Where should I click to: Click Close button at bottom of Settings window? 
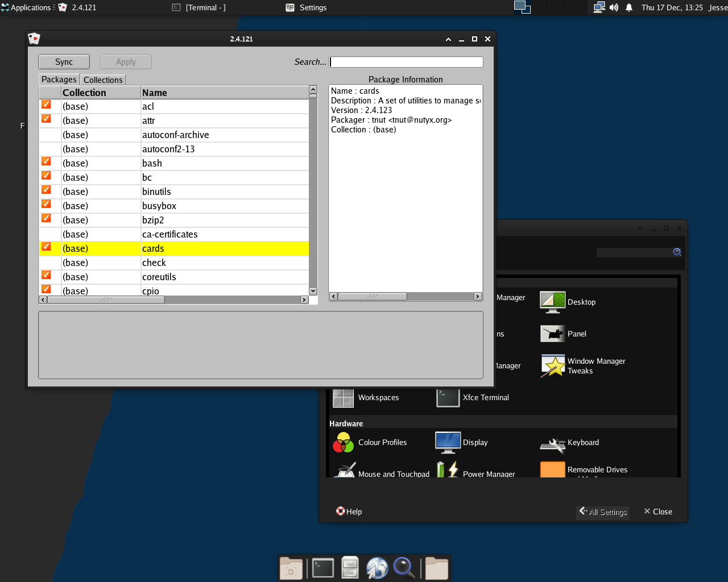[x=658, y=512]
